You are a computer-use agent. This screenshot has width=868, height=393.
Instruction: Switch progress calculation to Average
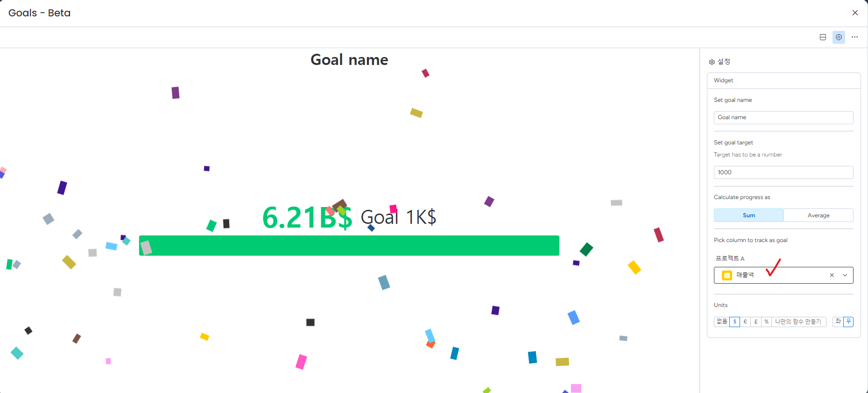818,215
